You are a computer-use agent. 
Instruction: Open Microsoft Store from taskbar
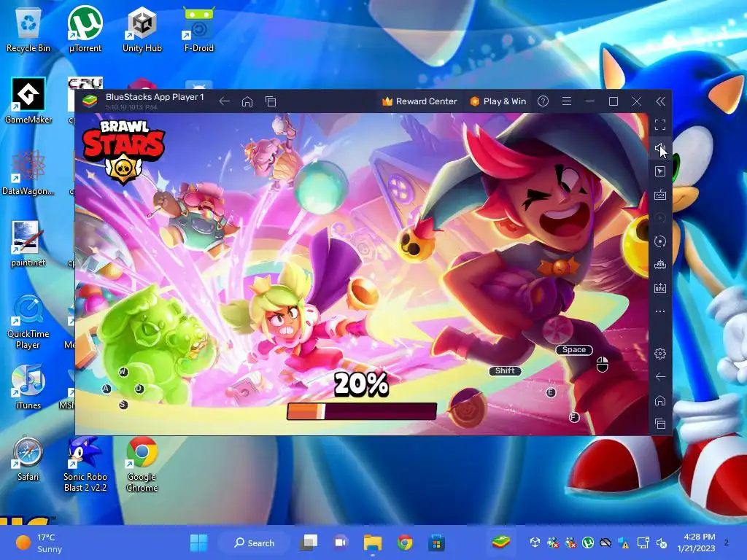pos(436,542)
